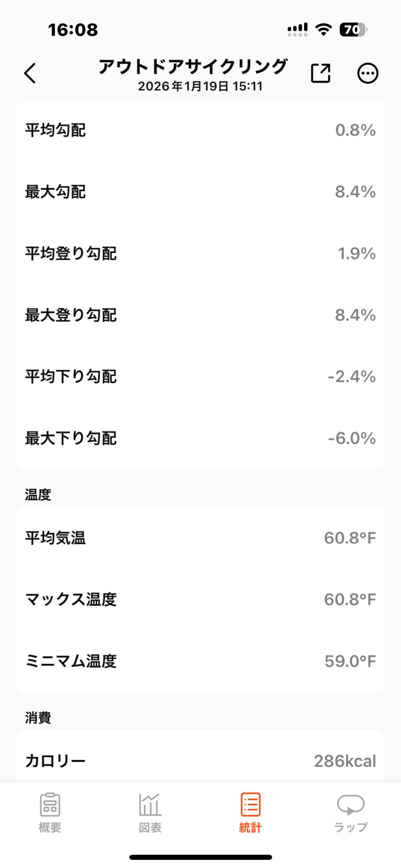The height and width of the screenshot is (868, 401).
Task: Switch to the 図表 charts tab
Action: (150, 813)
